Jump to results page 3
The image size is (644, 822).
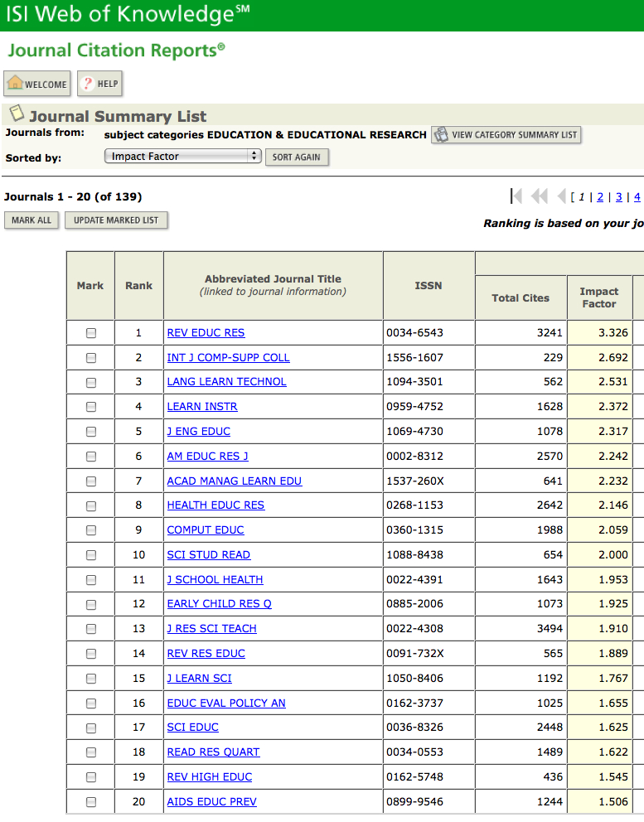click(x=619, y=197)
